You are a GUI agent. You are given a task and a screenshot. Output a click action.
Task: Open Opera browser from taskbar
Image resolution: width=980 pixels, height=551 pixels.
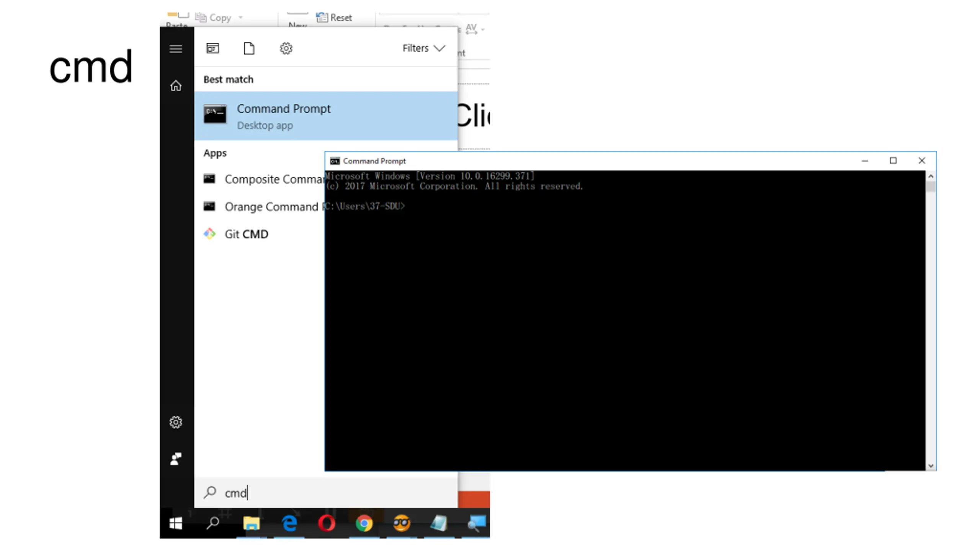(x=327, y=523)
